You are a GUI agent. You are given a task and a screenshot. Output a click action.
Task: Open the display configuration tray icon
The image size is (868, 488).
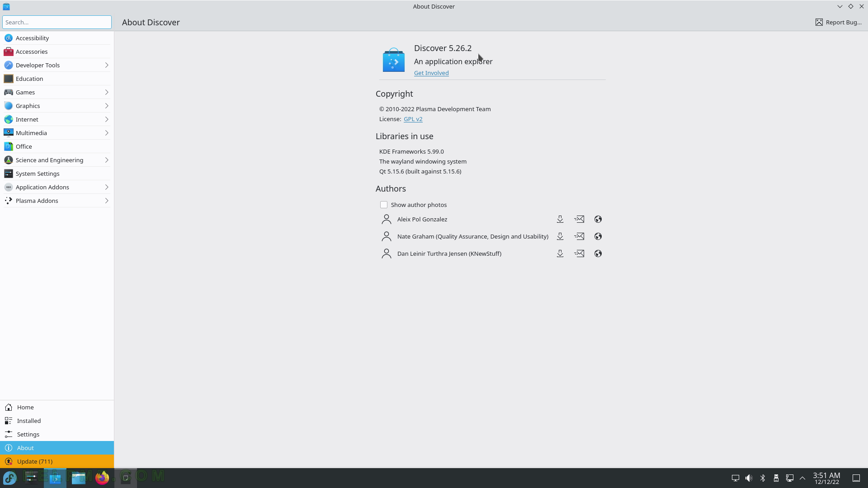[736, 478]
